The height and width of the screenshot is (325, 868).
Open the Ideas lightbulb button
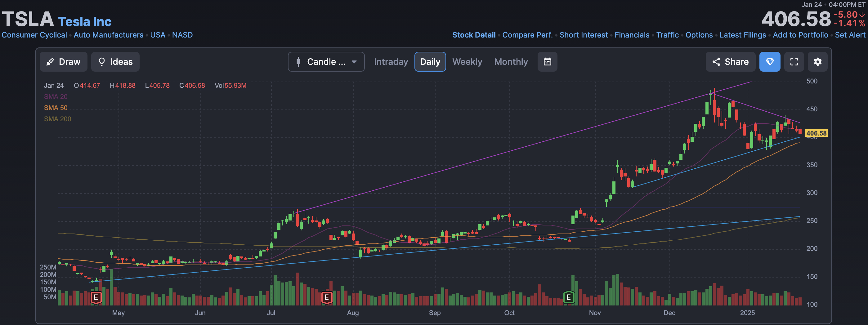(x=115, y=62)
